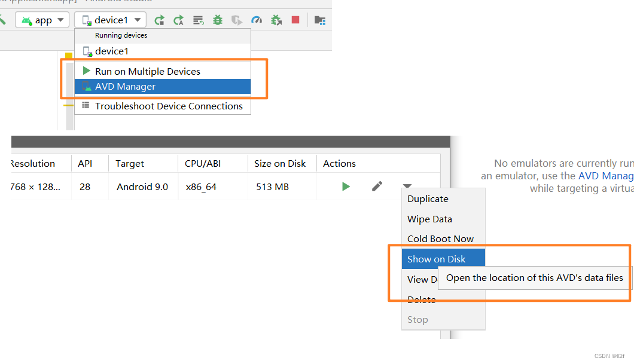The width and height of the screenshot is (634, 364).
Task: Open the device1 target device dropdown
Action: coord(111,20)
